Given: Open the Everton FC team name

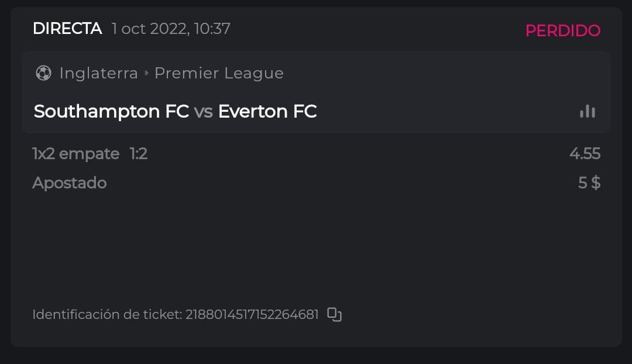Looking at the screenshot, I should click(267, 111).
